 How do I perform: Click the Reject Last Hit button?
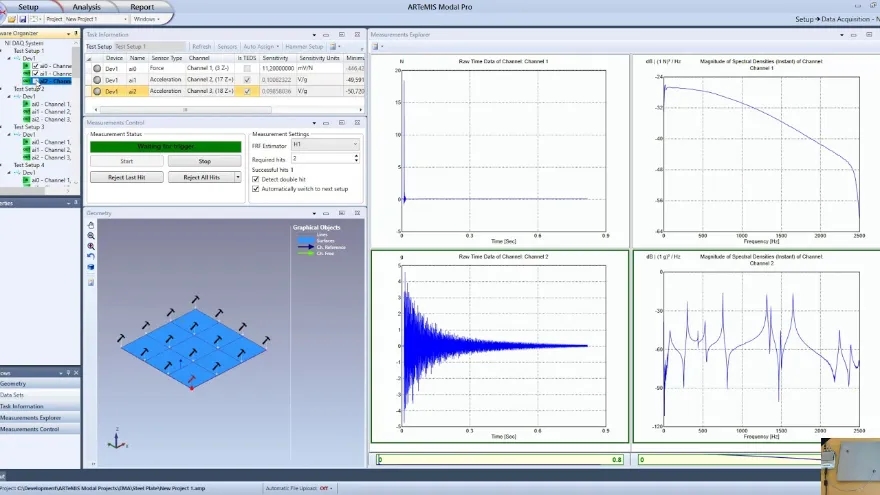point(127,177)
